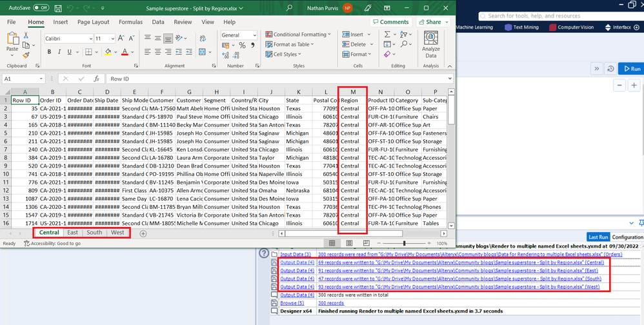
Task: Open the View ribbon tab
Action: coord(208,22)
